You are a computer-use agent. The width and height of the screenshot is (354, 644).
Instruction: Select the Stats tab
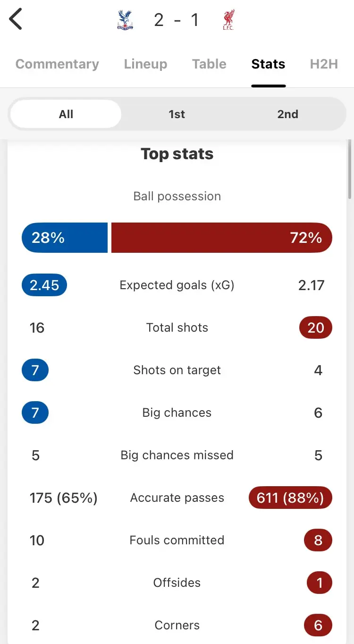pyautogui.click(x=268, y=64)
